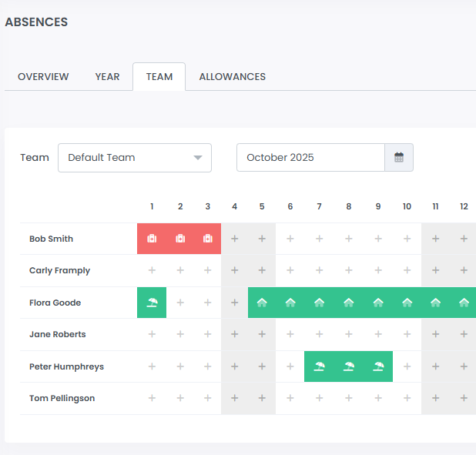Click Bob Smith's absence icon on day 3
Screen dimensions: 476x455
click(x=208, y=239)
